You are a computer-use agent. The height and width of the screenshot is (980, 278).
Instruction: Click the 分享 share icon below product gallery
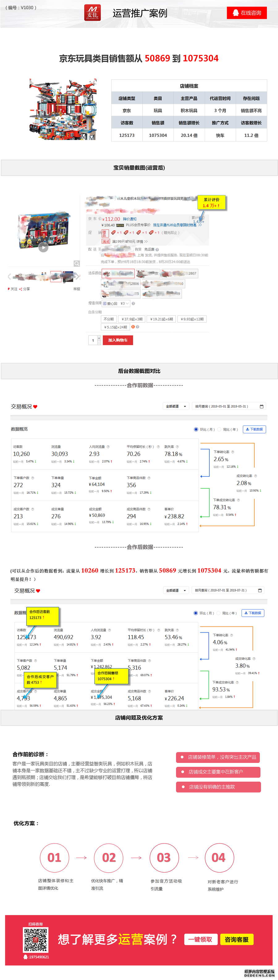point(20,289)
